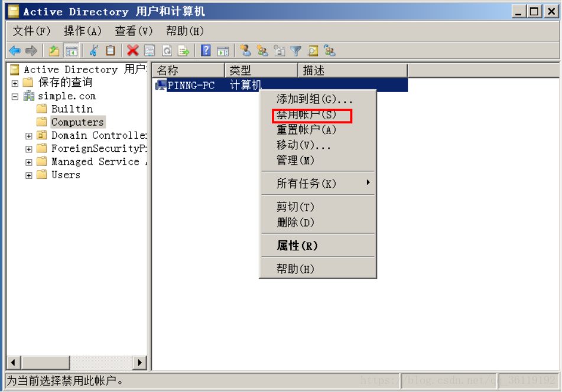
Task: Collapse the simple.com tree node
Action: (15, 97)
